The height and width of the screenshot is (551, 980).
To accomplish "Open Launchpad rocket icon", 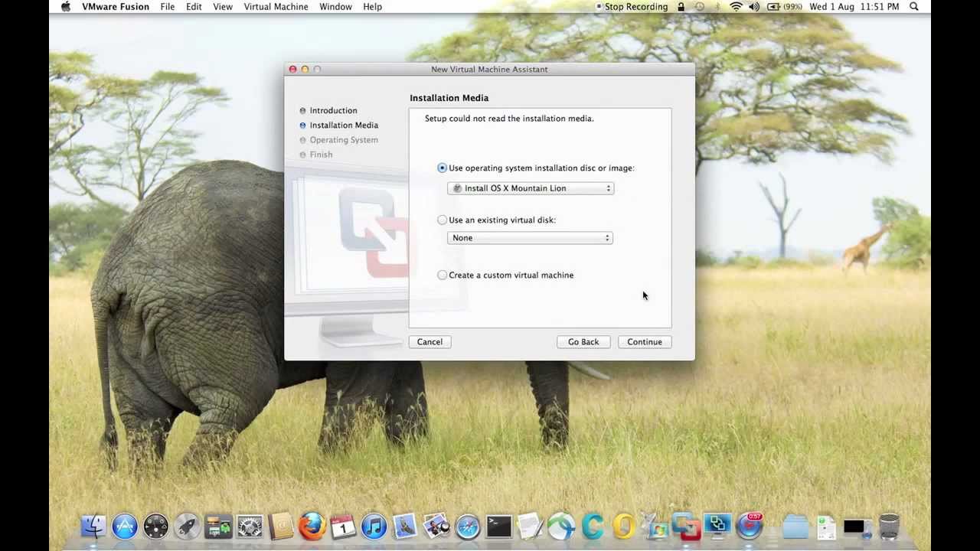I will coord(187,527).
